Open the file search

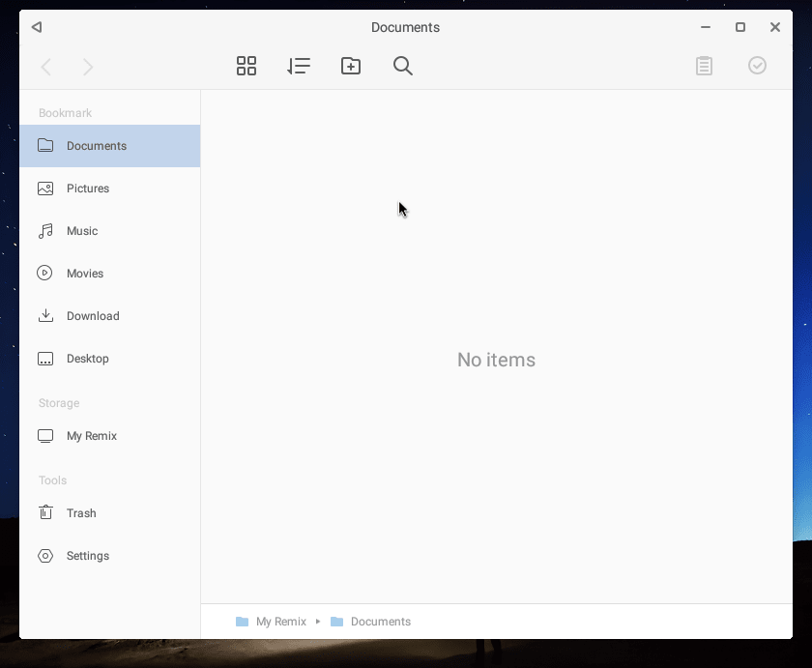click(x=403, y=66)
